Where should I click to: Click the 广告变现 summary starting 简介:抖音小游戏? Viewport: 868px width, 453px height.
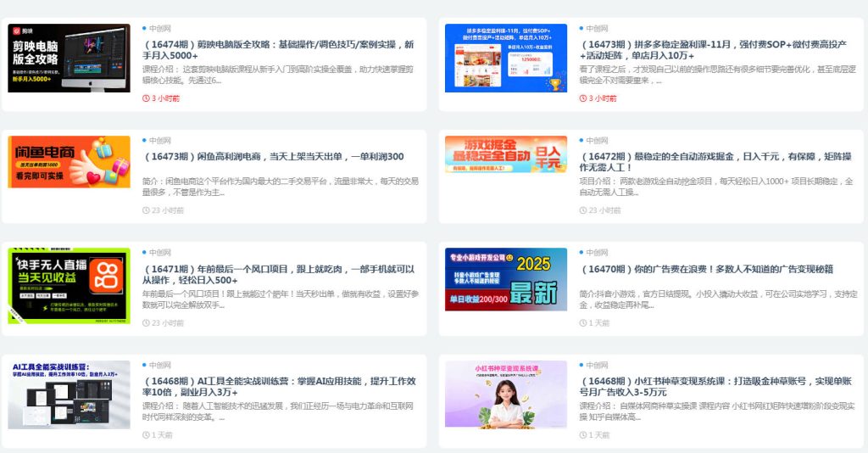[x=718, y=299]
